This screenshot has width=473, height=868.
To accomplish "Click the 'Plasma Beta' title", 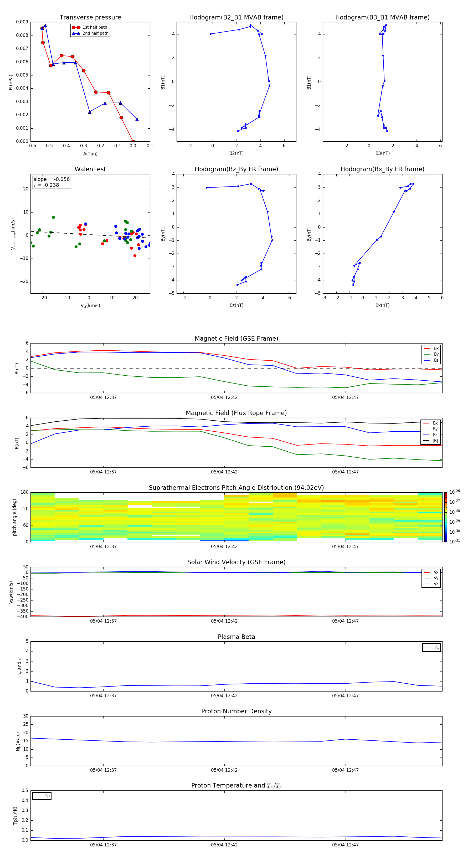I will (236, 637).
